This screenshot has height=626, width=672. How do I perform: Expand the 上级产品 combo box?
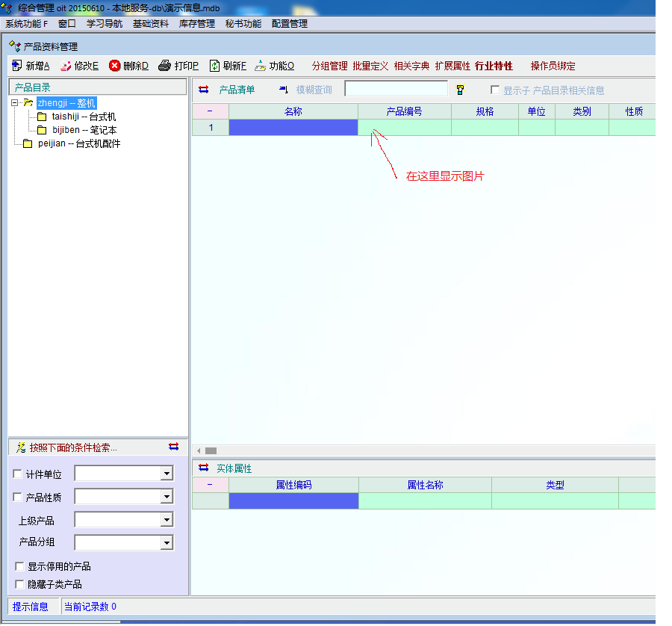tap(167, 520)
